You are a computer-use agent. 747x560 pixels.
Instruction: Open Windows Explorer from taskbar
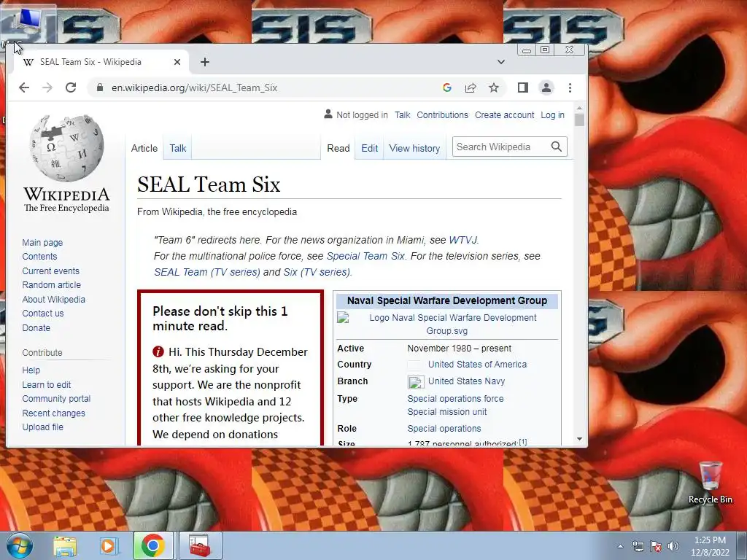point(65,545)
